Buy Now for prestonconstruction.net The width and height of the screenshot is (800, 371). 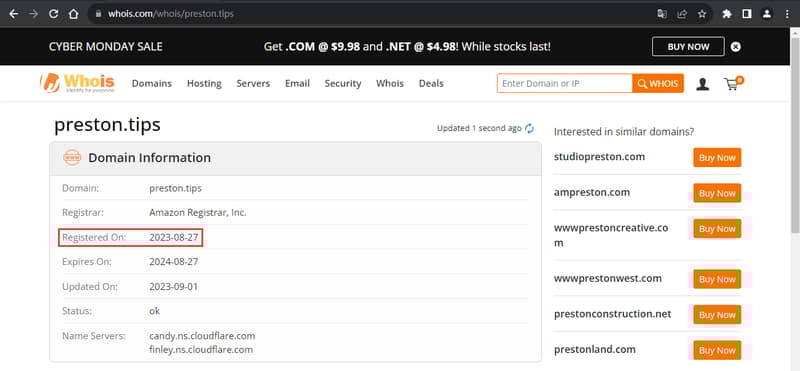[717, 315]
